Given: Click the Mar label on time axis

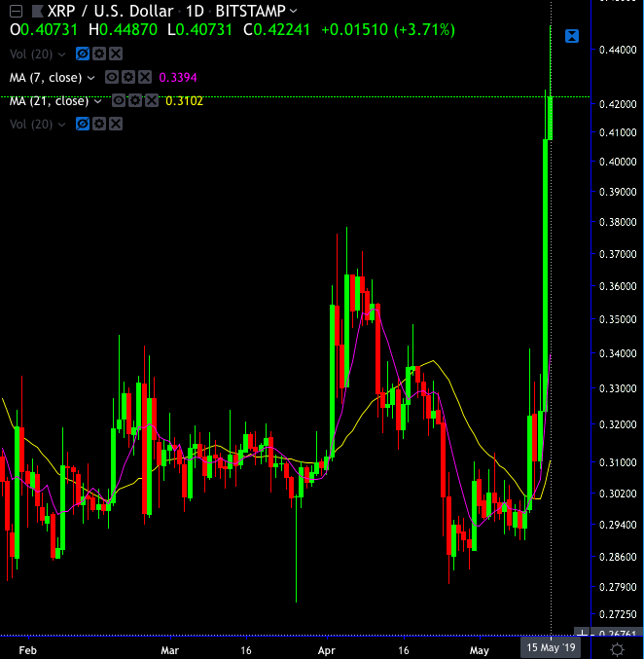Looking at the screenshot, I should [169, 650].
